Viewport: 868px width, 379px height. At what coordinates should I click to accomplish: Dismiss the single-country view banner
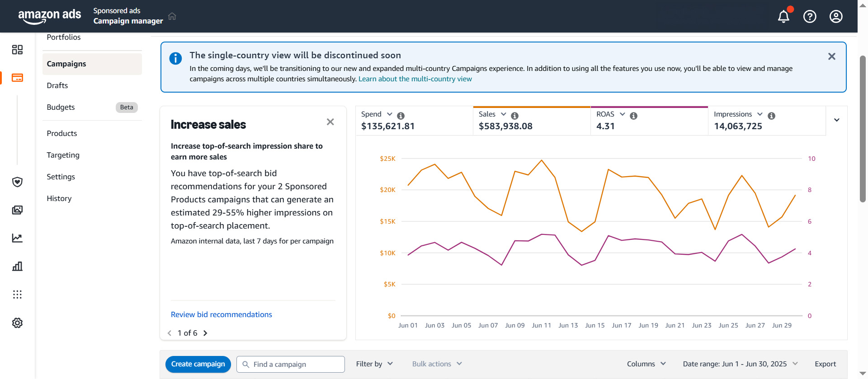coord(831,56)
